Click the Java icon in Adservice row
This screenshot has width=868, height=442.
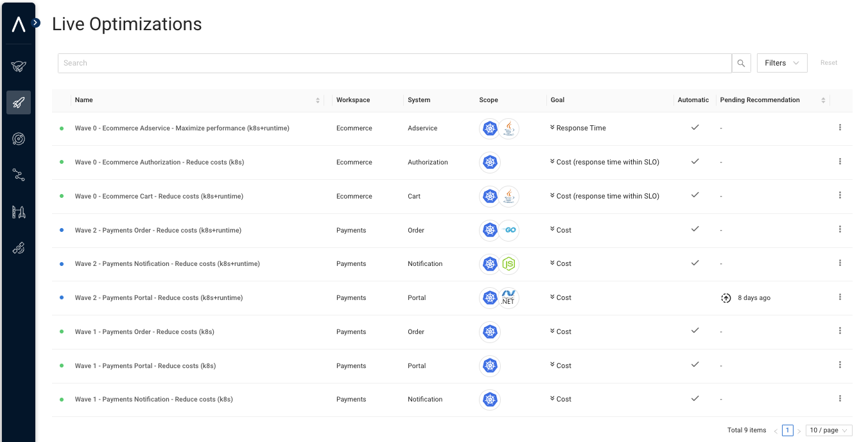click(x=508, y=128)
